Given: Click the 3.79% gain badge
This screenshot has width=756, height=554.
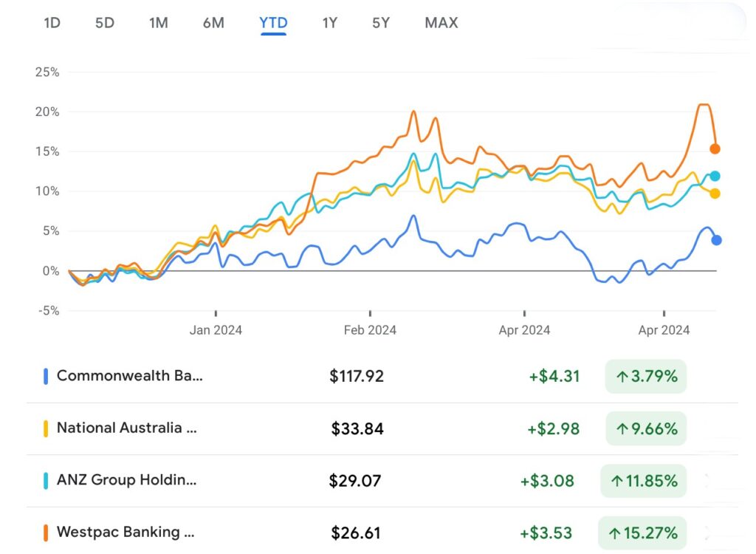Looking at the screenshot, I should pyautogui.click(x=646, y=376).
